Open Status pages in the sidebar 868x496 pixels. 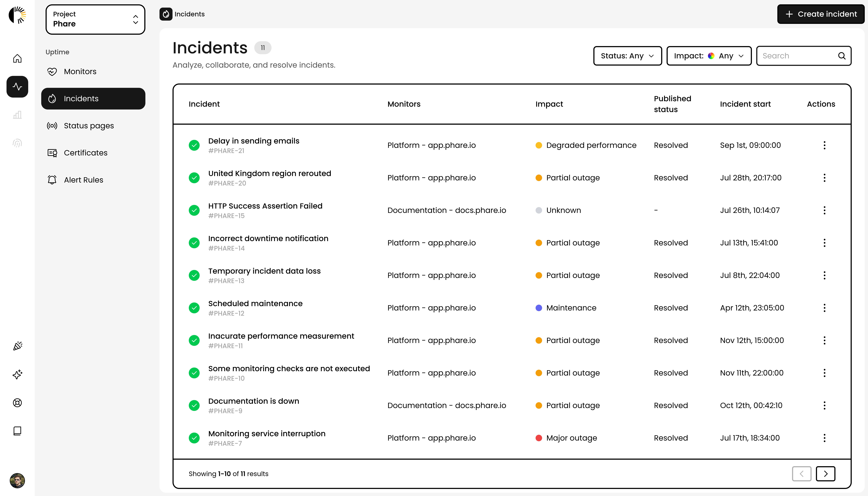click(x=89, y=126)
